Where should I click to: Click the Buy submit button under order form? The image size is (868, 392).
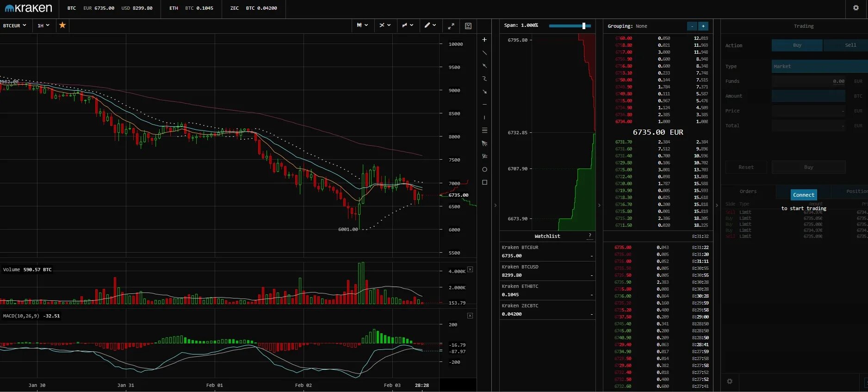[808, 167]
